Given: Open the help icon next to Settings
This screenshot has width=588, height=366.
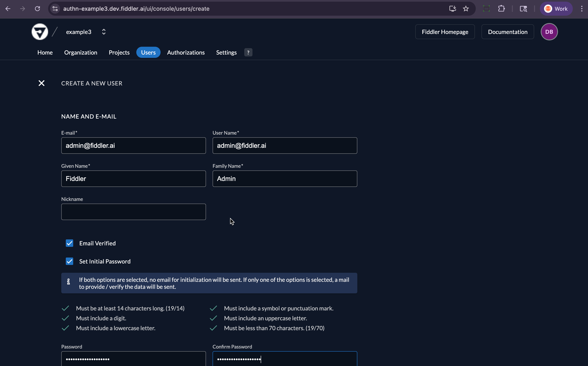Looking at the screenshot, I should pos(248,52).
